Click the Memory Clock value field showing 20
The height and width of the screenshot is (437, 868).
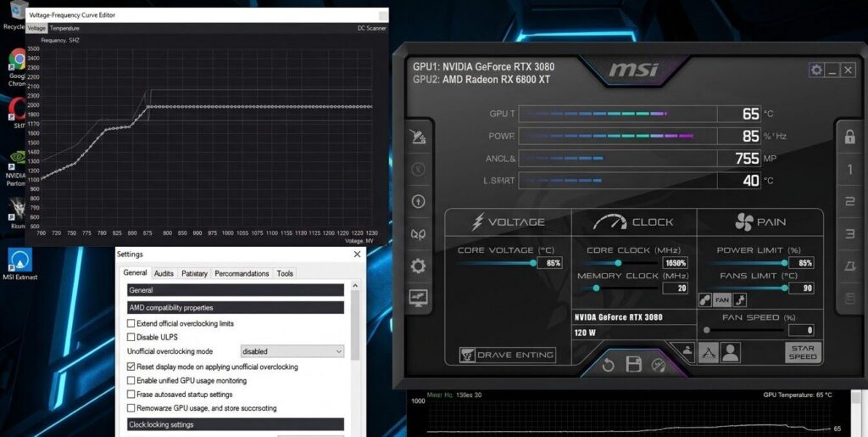pyautogui.click(x=676, y=288)
